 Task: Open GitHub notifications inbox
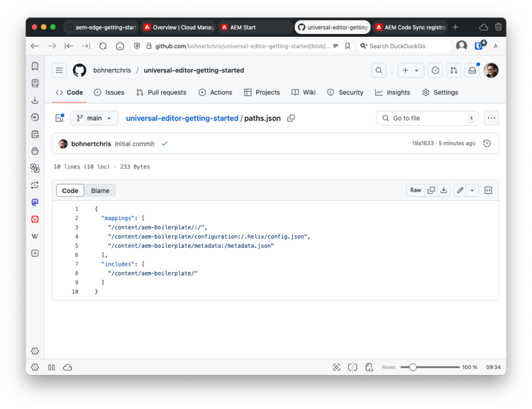[472, 70]
